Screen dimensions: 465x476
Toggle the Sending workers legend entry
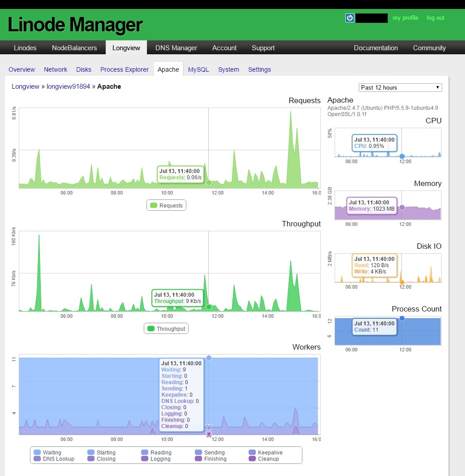pos(210,452)
